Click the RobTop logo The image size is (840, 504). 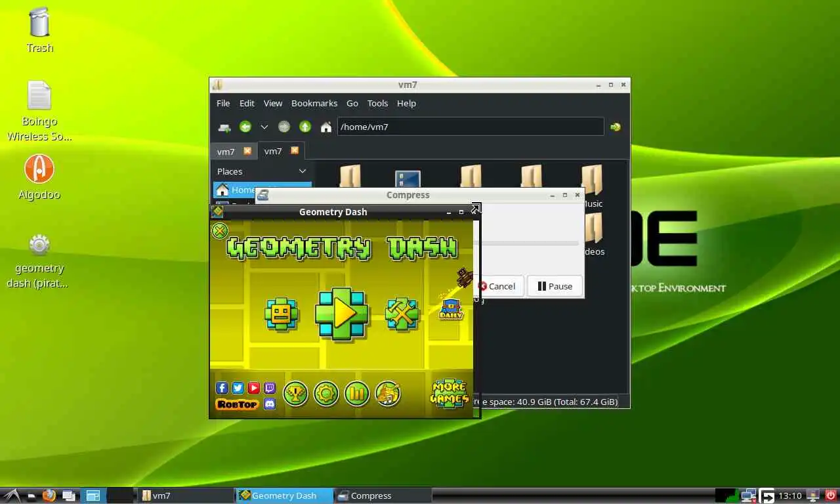click(237, 404)
